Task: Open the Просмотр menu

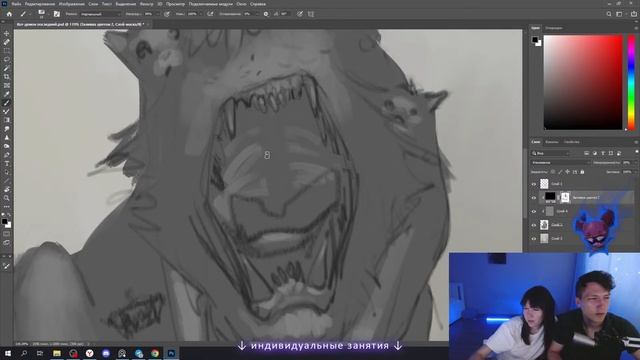Action: pos(175,4)
